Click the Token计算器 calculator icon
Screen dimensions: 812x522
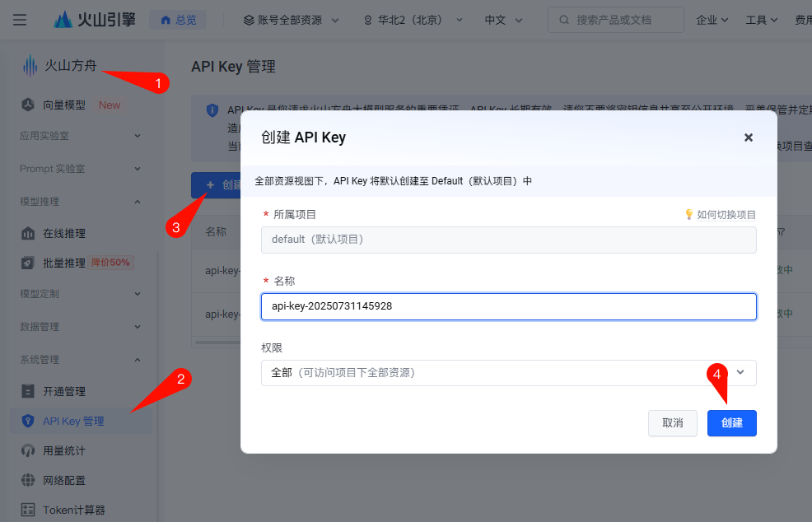[28, 510]
